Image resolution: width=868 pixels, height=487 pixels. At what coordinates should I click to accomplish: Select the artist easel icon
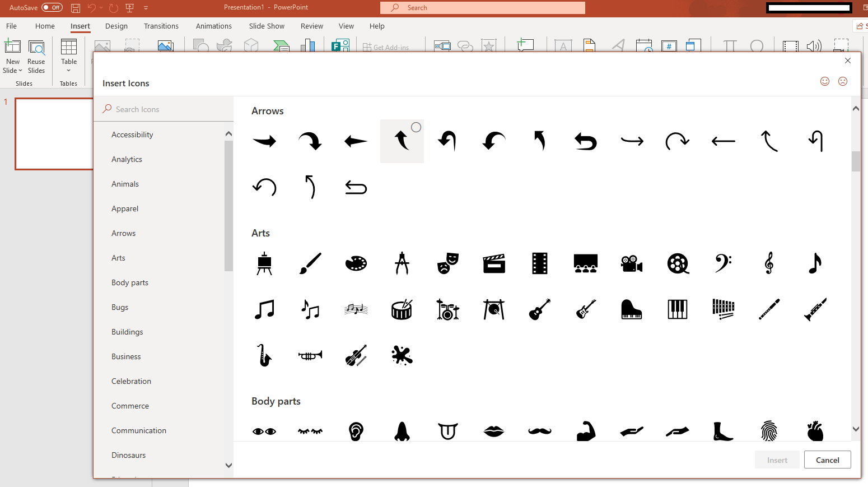(x=264, y=263)
